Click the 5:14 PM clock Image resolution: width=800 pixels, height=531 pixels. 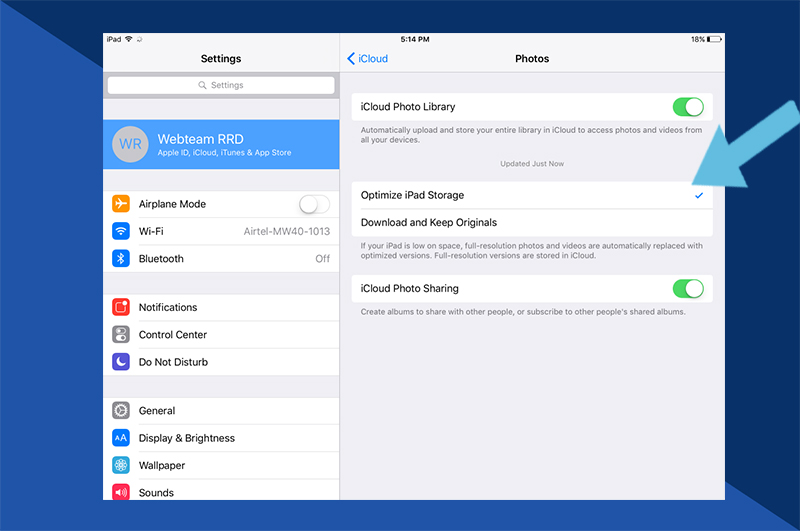(x=415, y=39)
